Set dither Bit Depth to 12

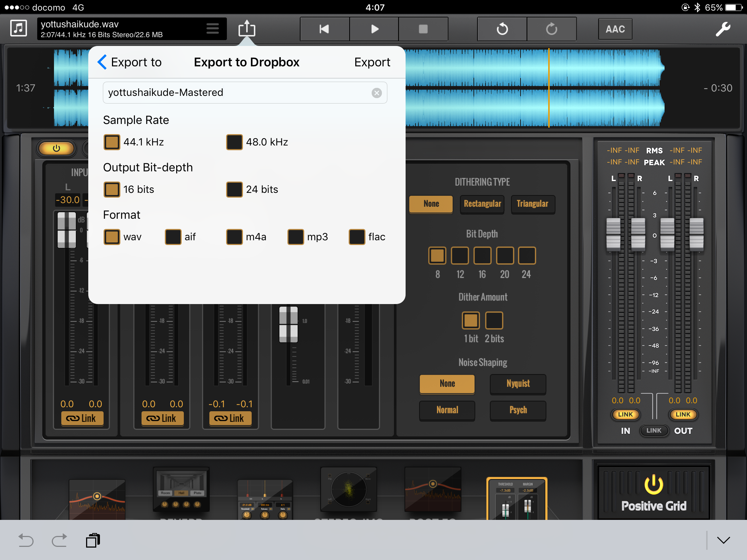(x=460, y=256)
